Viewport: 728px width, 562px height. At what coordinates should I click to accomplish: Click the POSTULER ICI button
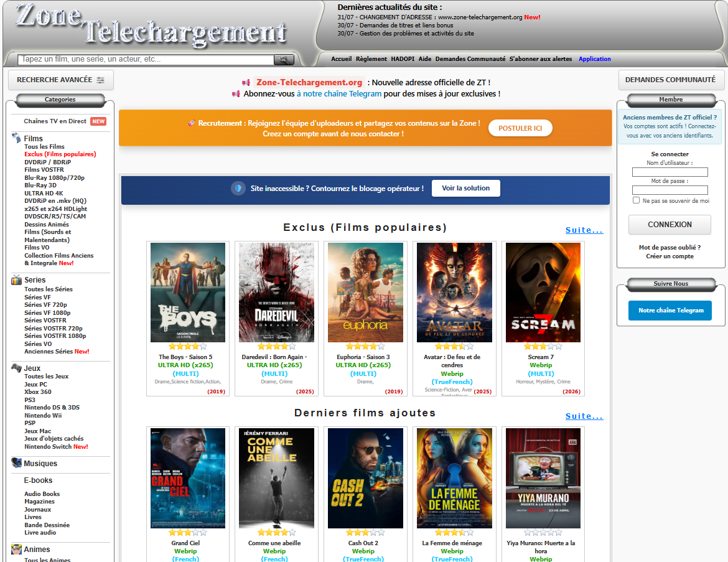[x=520, y=128]
